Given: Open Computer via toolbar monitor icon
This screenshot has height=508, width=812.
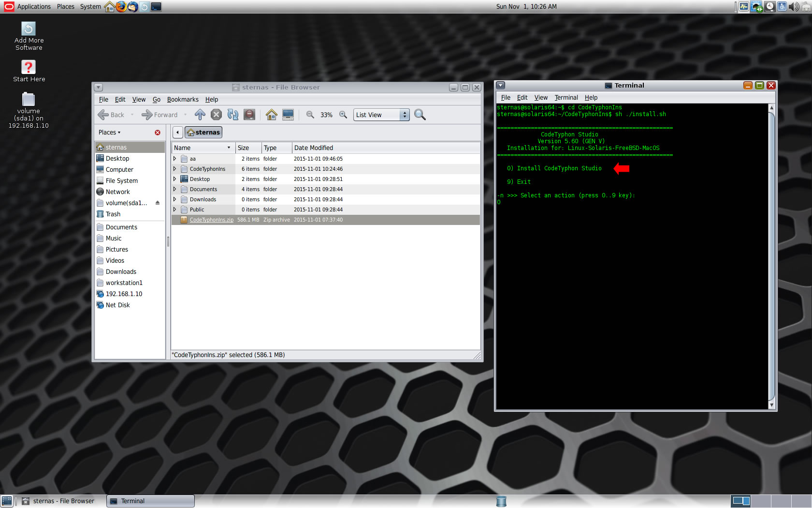Looking at the screenshot, I should coord(288,115).
